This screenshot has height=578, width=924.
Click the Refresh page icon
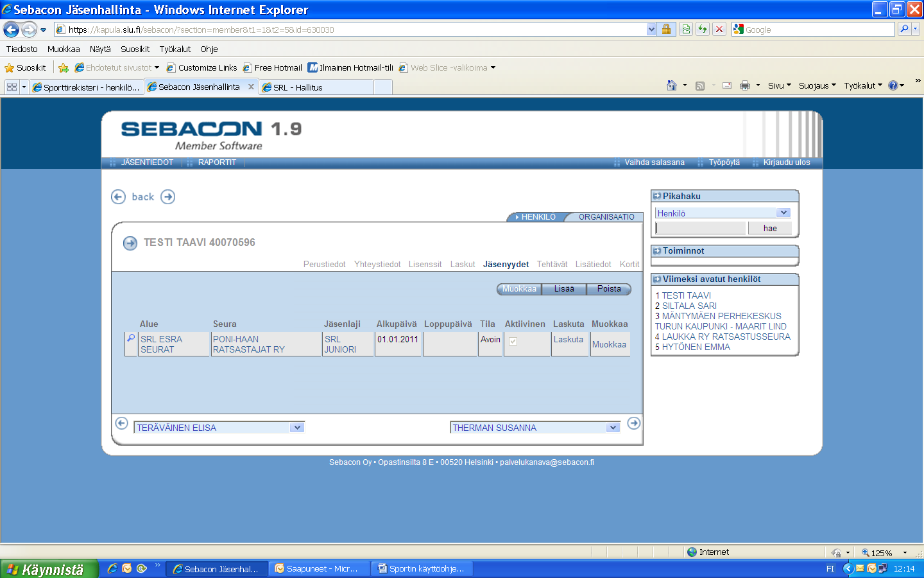click(x=703, y=29)
